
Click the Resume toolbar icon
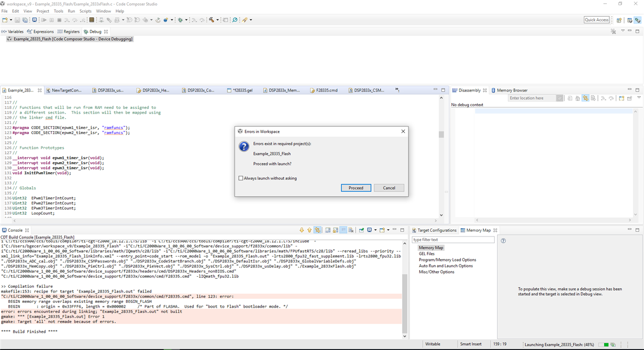(x=43, y=20)
